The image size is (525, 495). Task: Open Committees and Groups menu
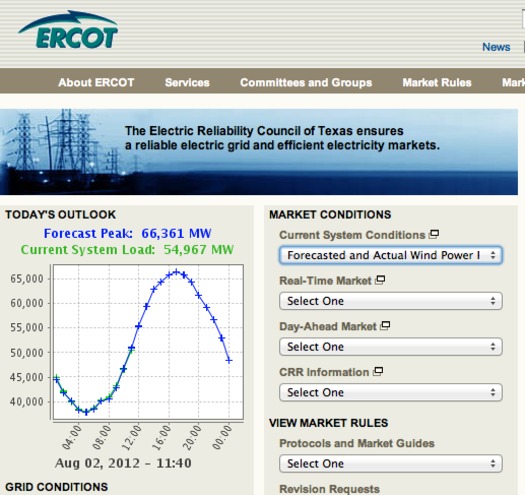[306, 82]
